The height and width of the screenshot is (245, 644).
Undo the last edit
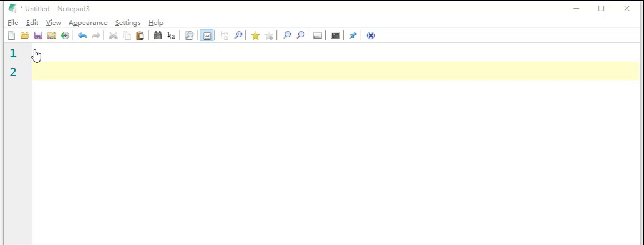point(83,35)
